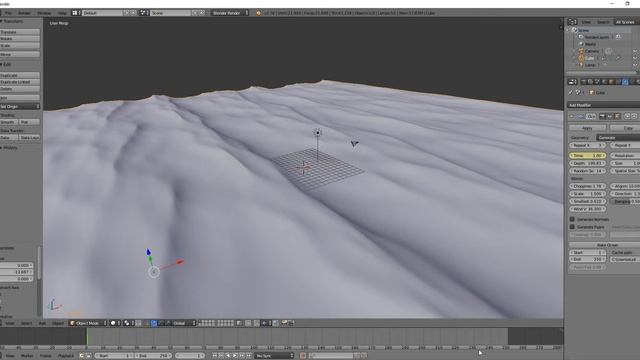Select the Camera item in outliner

(592, 51)
